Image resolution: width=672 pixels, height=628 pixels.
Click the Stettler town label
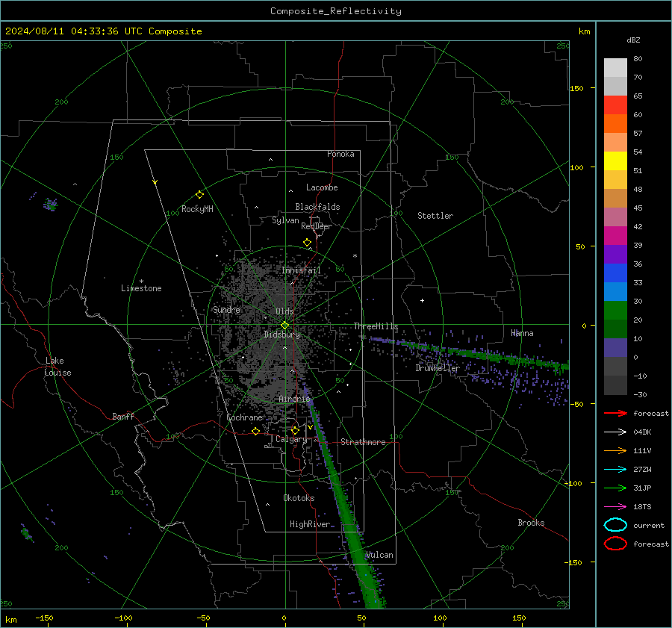(435, 216)
